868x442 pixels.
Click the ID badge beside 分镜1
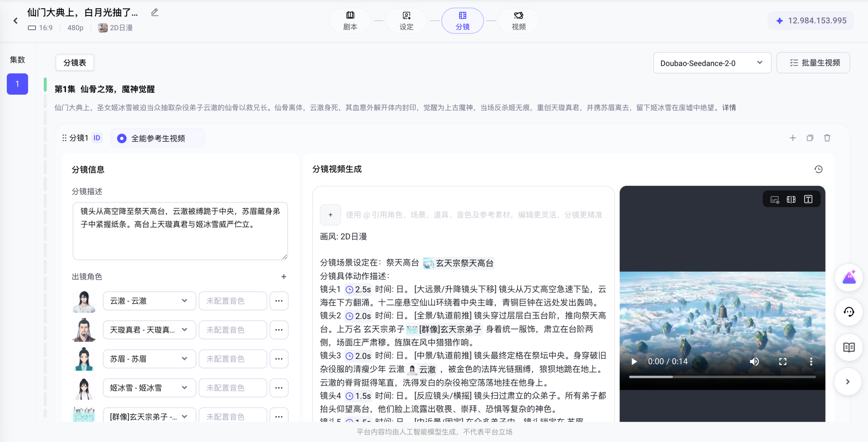97,138
